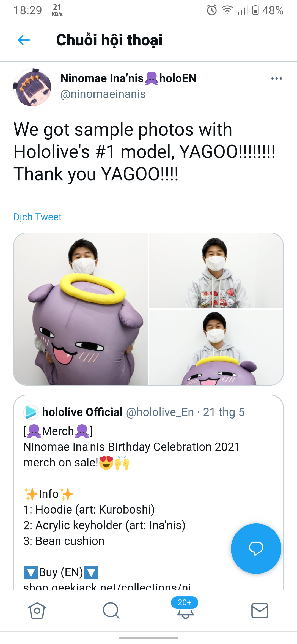297x644 pixels.
Task: Tap the alarm clock status icon
Action: 211,9
